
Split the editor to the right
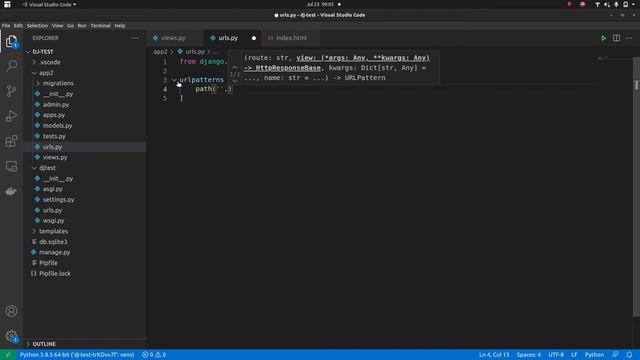[616, 38]
